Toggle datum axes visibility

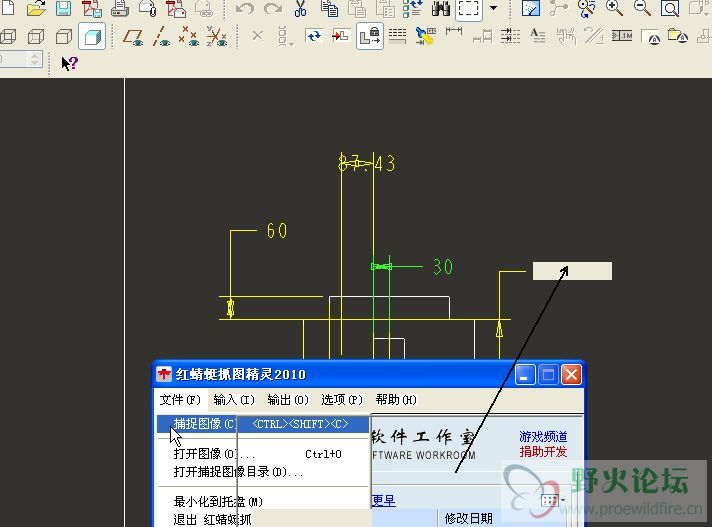tap(161, 36)
